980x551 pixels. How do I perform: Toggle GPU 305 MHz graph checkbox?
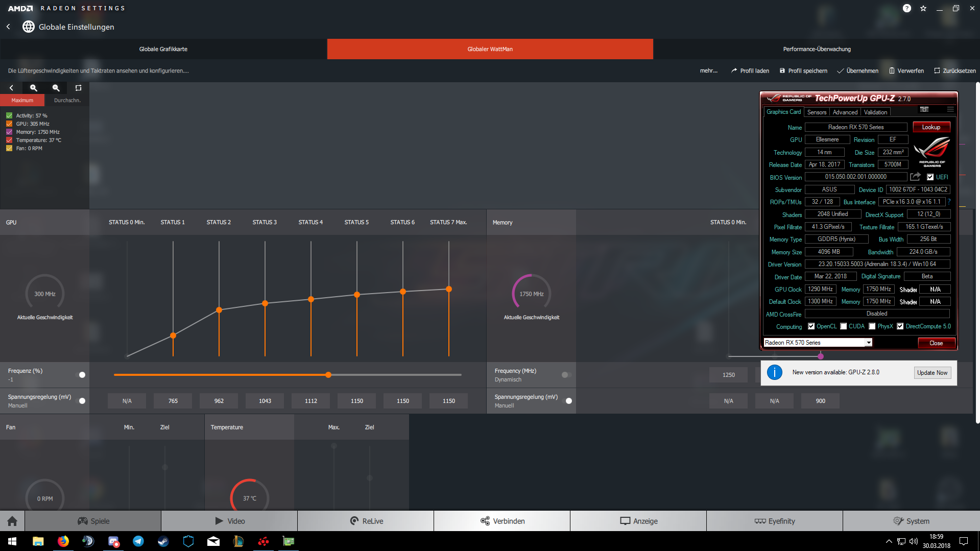[9, 124]
